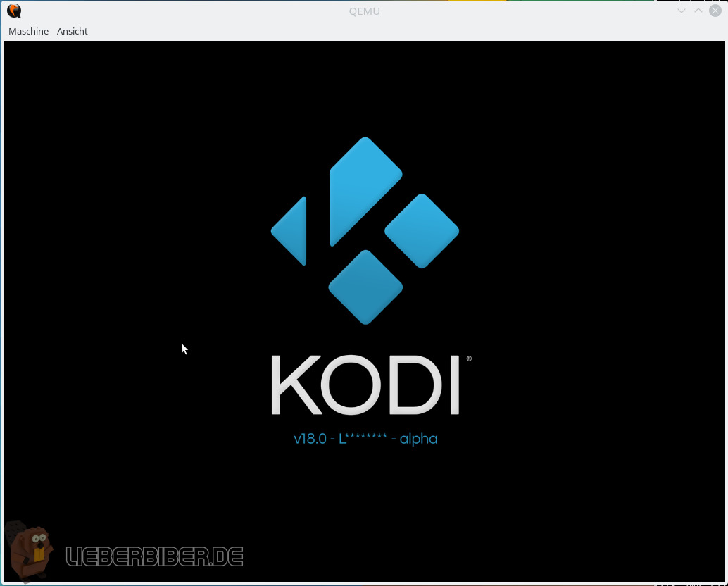728x586 pixels.
Task: Click the QEMU window title text
Action: click(x=365, y=11)
